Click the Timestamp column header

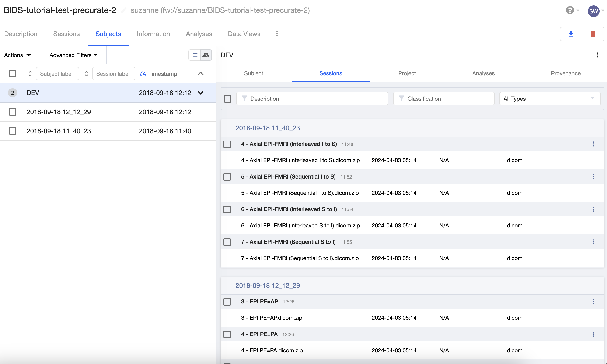(x=163, y=74)
